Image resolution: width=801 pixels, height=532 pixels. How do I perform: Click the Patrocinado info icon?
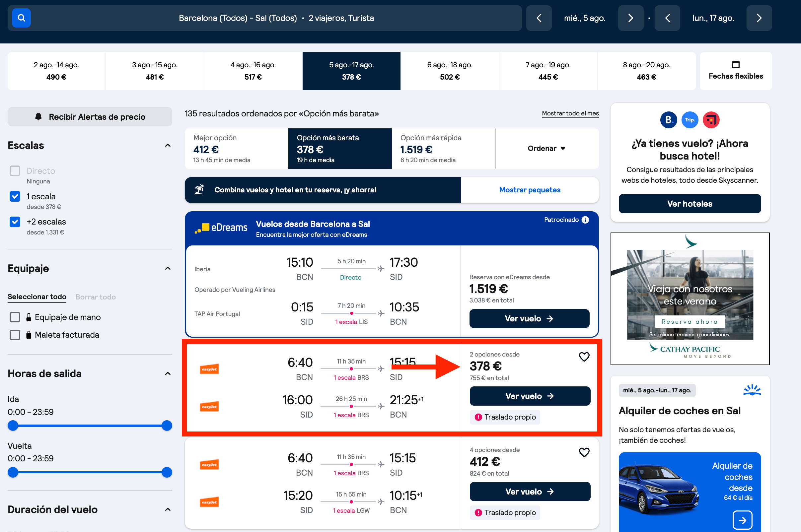pos(585,220)
